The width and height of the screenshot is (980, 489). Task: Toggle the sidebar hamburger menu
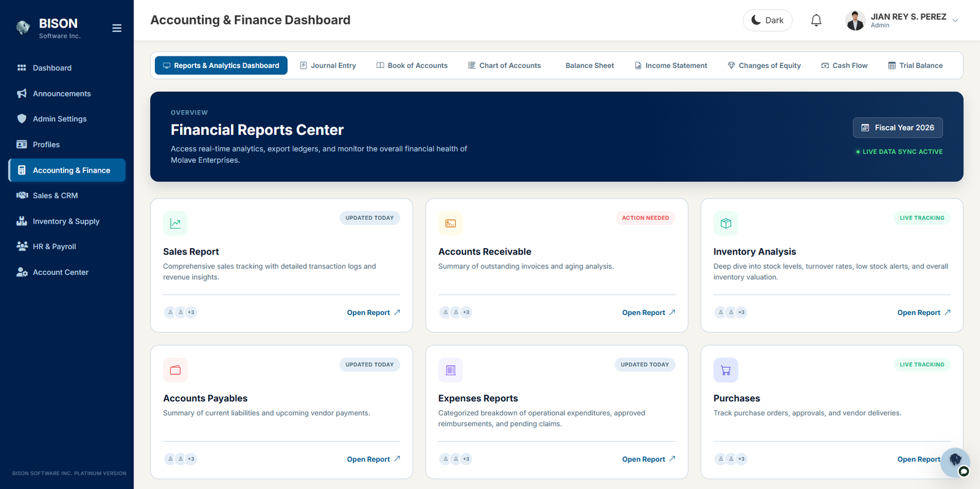(x=116, y=28)
